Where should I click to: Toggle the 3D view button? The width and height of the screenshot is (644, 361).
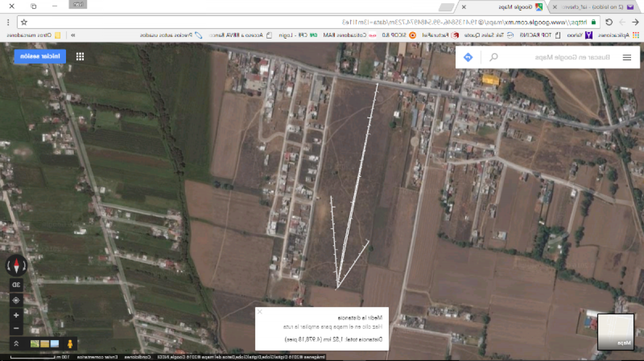click(16, 285)
